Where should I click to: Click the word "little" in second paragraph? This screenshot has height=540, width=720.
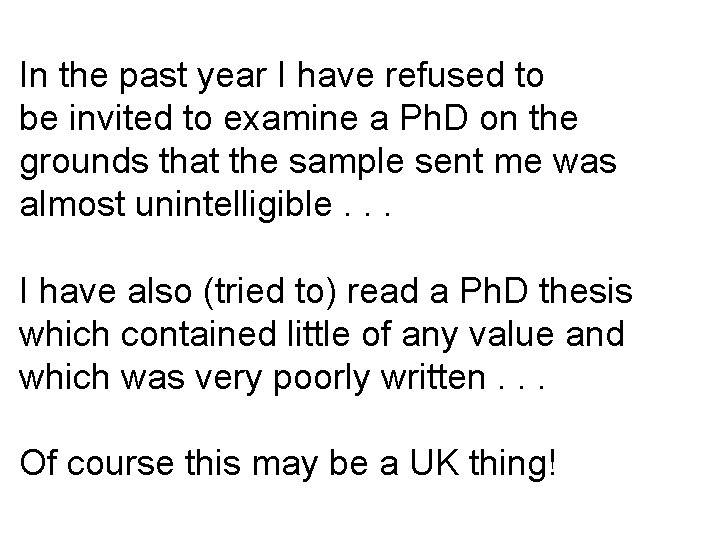coord(319,334)
